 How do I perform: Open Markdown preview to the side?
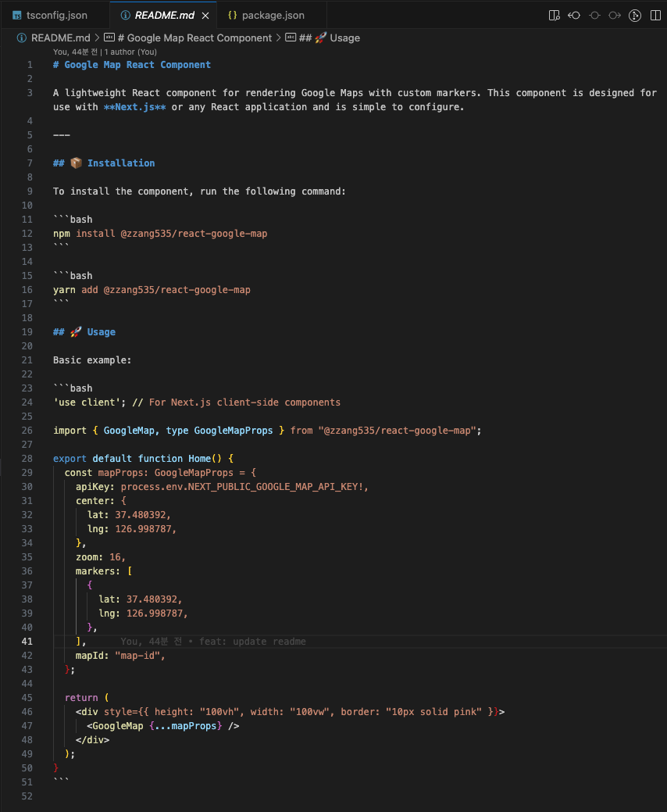(555, 16)
